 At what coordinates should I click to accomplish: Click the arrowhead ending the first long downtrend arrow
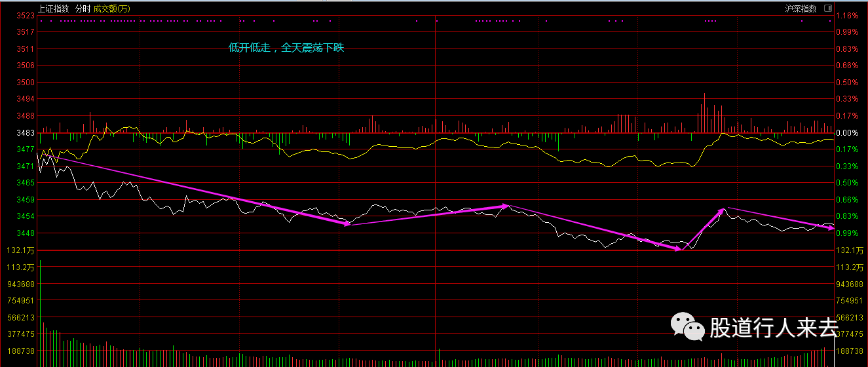pyautogui.click(x=347, y=224)
